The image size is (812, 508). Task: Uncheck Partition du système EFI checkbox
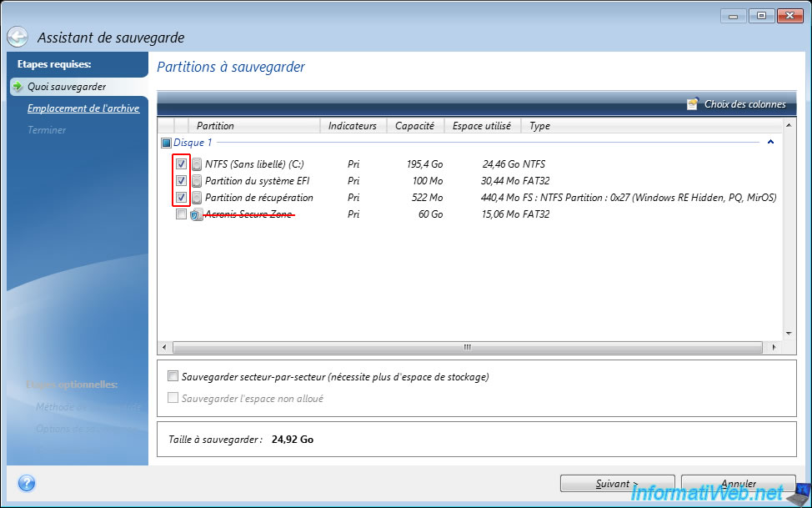pos(181,181)
